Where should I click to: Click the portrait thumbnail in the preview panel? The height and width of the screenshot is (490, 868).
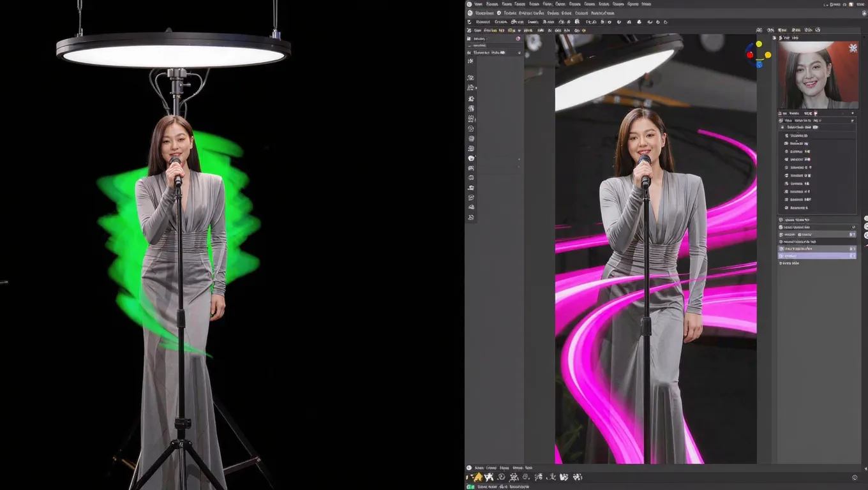(818, 75)
